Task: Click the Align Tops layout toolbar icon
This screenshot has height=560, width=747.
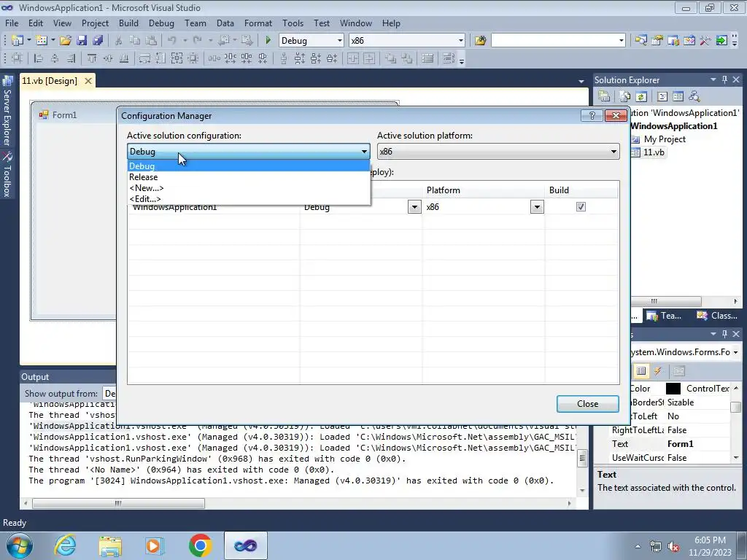Action: click(x=92, y=58)
